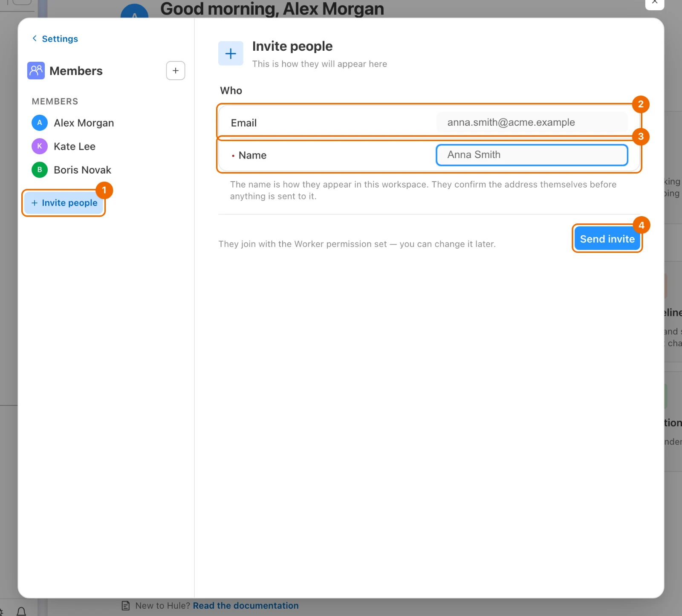
Task: Open the Read the documentation link
Action: [x=246, y=605]
